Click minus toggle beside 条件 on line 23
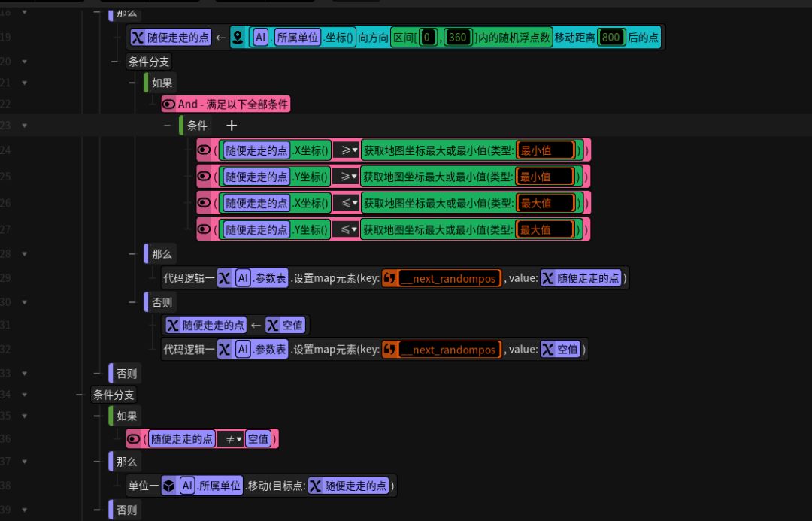The height and width of the screenshot is (521, 812). tap(167, 126)
